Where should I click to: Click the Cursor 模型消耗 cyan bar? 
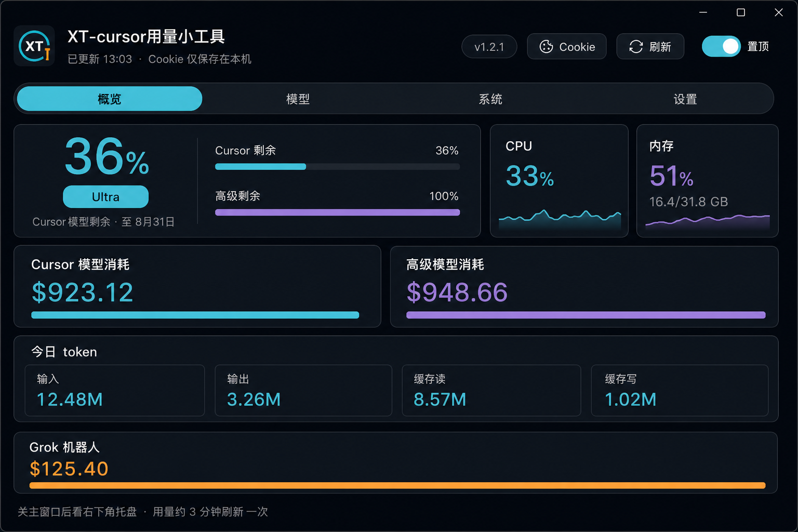(195, 315)
